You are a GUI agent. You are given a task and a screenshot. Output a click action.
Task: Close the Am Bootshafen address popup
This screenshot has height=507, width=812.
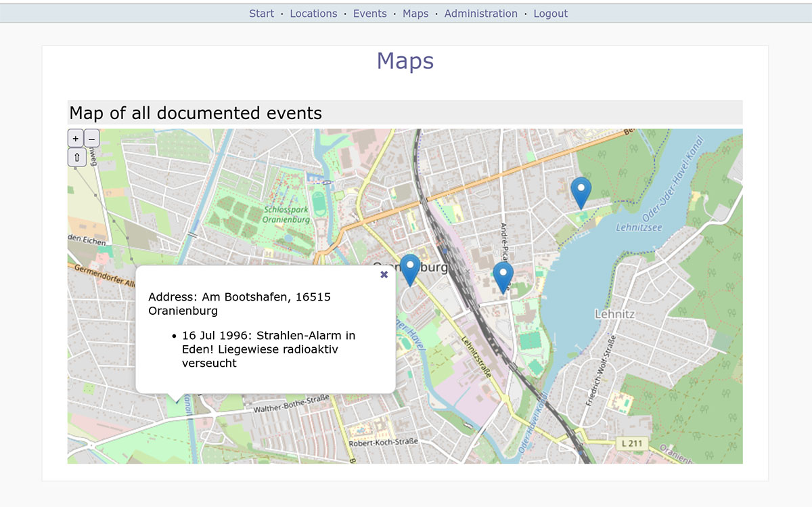[x=384, y=274]
